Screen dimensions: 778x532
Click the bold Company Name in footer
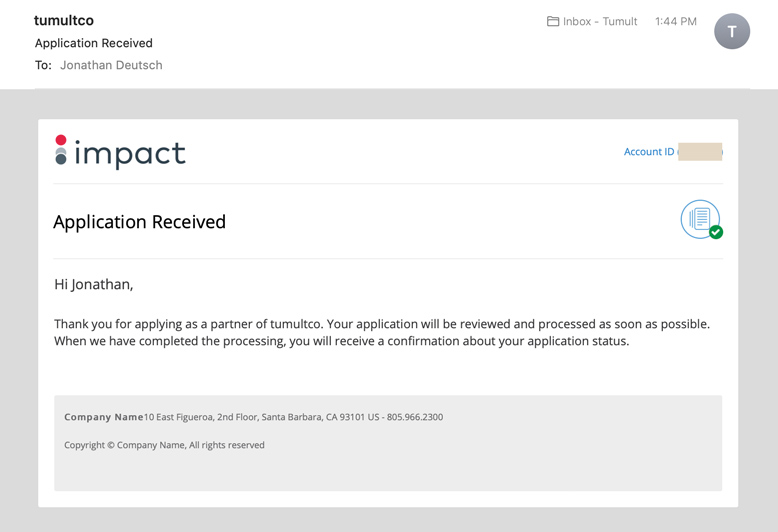[x=103, y=417]
